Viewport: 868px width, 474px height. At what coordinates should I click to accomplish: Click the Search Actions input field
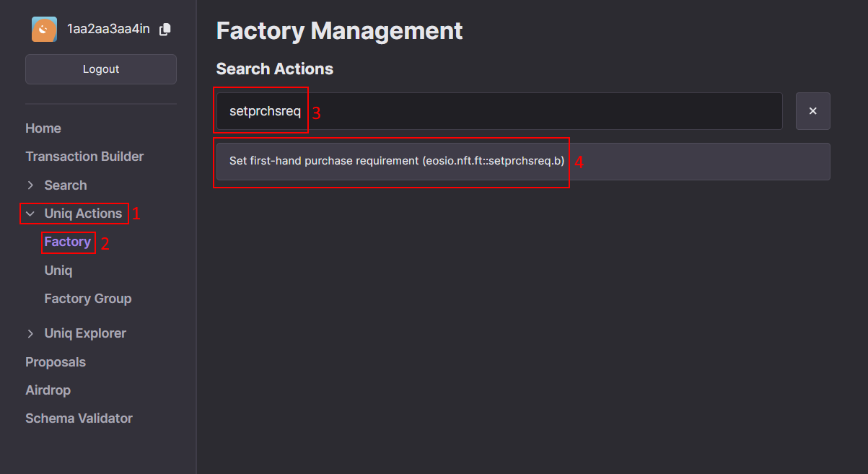[499, 111]
